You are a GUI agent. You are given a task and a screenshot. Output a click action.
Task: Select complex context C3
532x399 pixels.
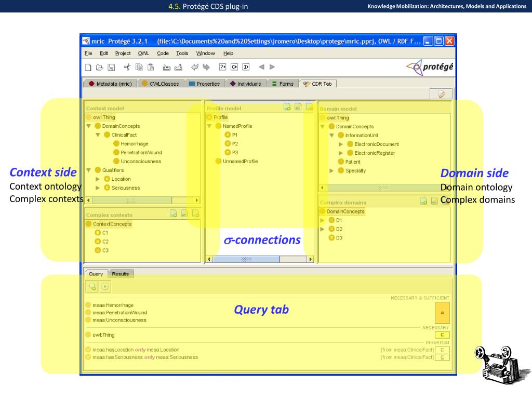point(101,250)
